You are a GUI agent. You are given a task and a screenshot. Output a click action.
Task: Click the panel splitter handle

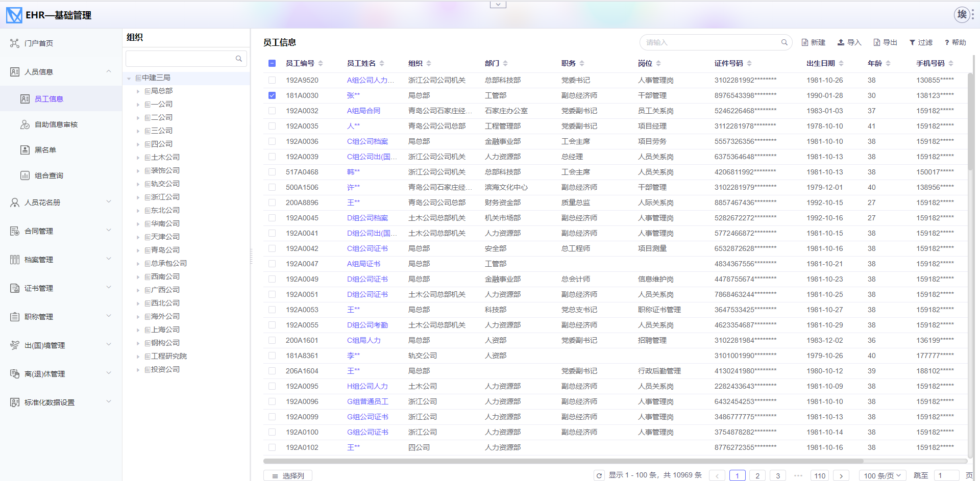point(251,256)
